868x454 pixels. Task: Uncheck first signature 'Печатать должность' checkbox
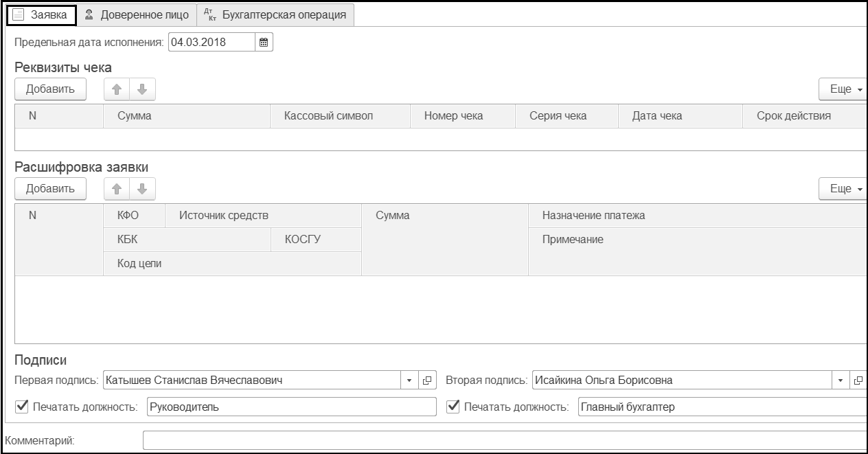tap(22, 407)
